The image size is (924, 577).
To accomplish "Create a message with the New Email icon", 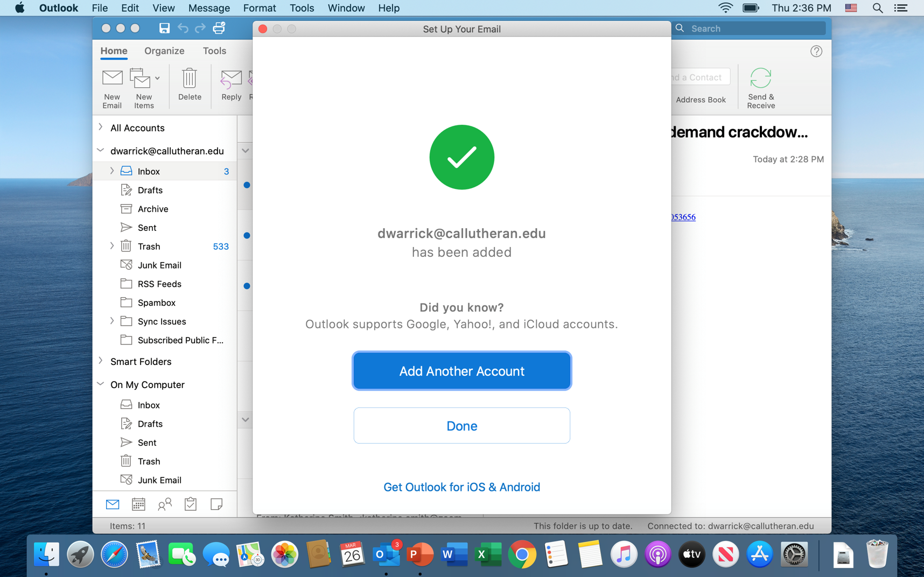I will point(112,78).
